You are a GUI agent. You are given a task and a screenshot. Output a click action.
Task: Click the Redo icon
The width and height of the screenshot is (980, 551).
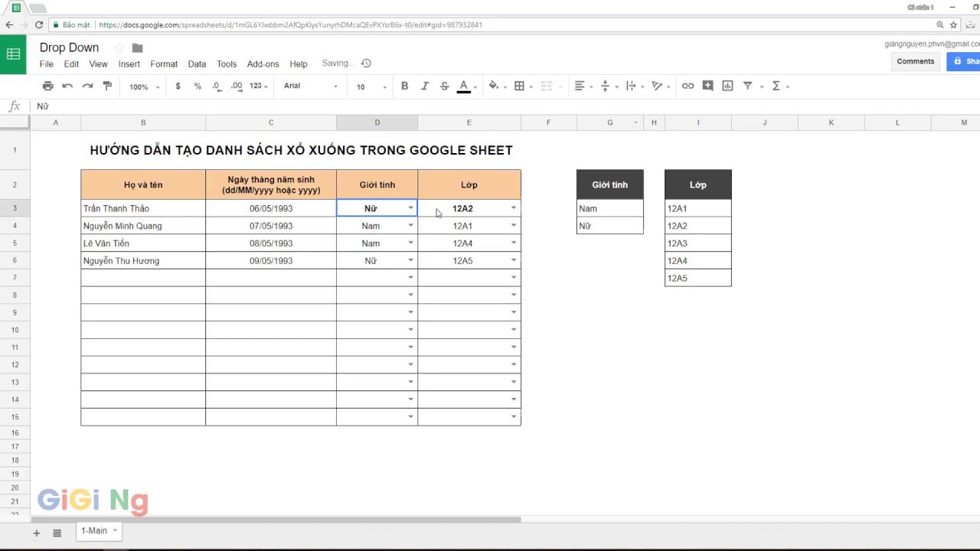coord(87,86)
